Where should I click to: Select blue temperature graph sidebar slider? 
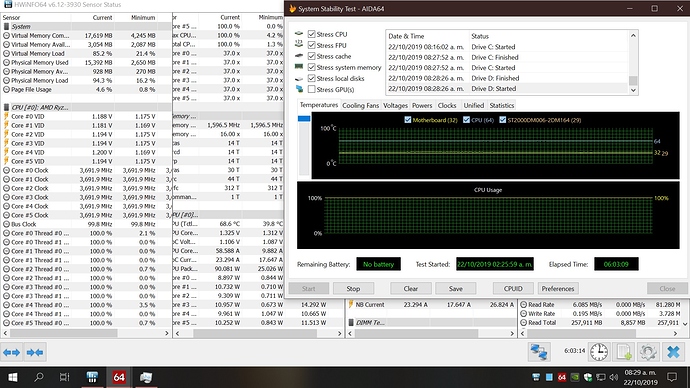(304, 118)
